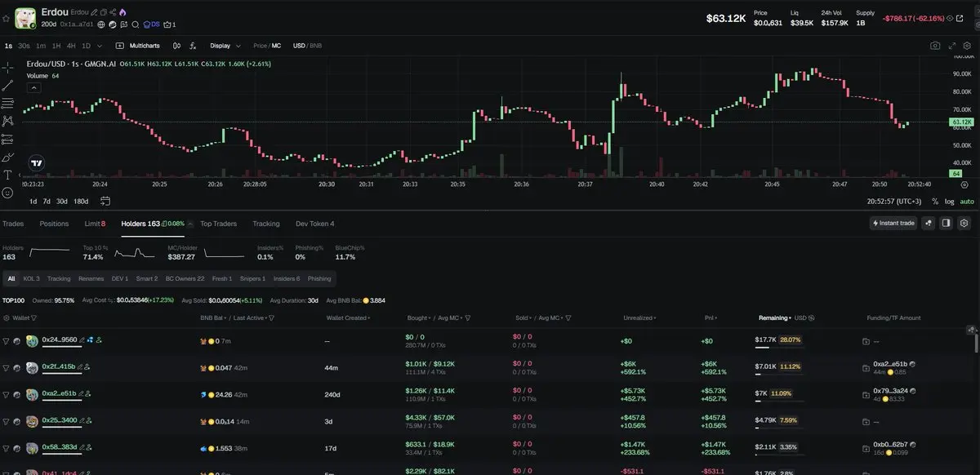The image size is (980, 475).
Task: Toggle filter on wallet 0x24..9560 row
Action: pos(7,340)
